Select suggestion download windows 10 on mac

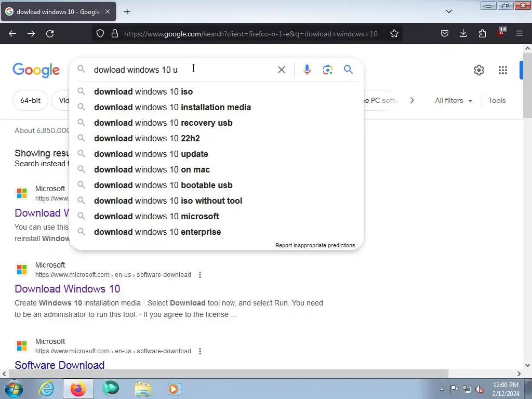(216, 170)
